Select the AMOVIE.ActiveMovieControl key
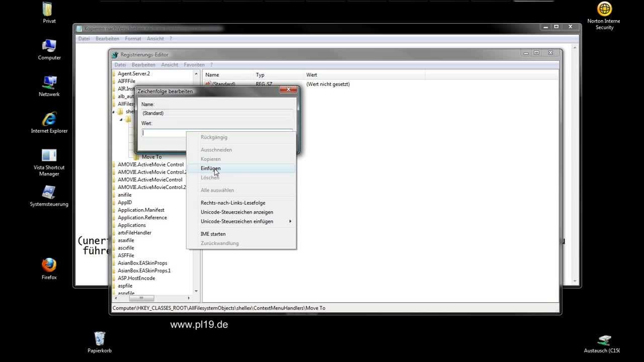644x362 pixels. point(150,179)
